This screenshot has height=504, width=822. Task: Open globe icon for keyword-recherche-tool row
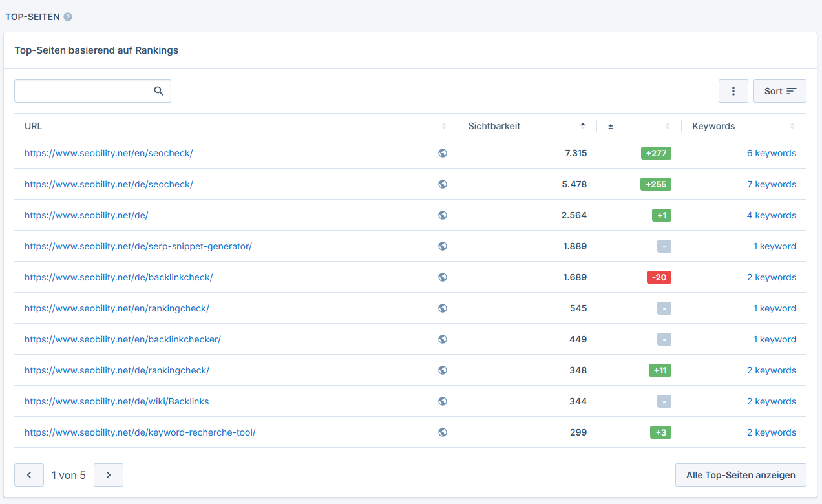click(443, 432)
